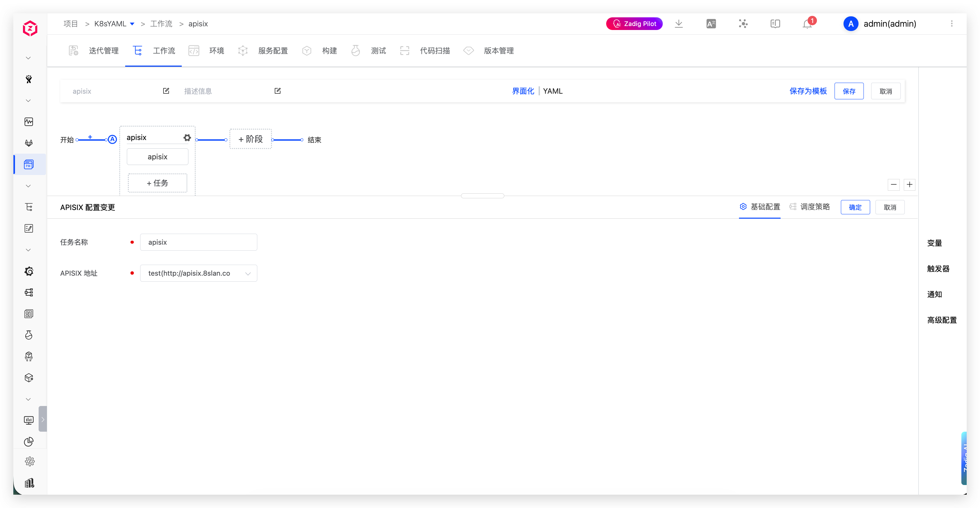Click the download icon in the top bar

(679, 24)
